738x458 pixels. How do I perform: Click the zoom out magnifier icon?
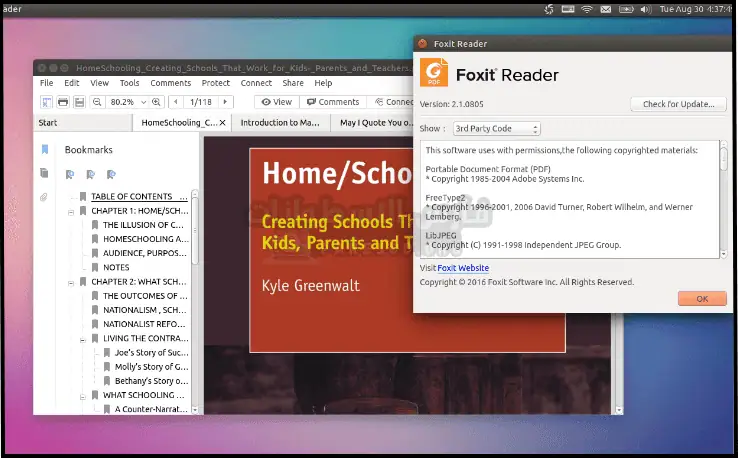(97, 102)
